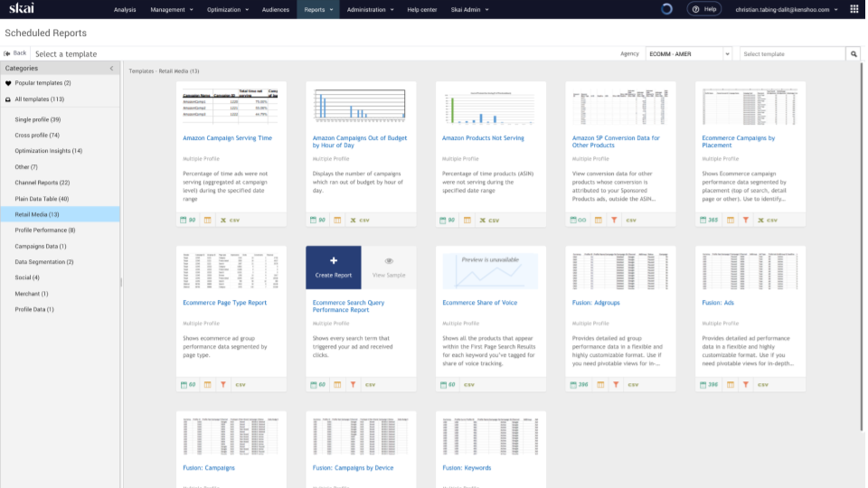
Task: Open the Management dropdown menu
Action: tap(172, 9)
